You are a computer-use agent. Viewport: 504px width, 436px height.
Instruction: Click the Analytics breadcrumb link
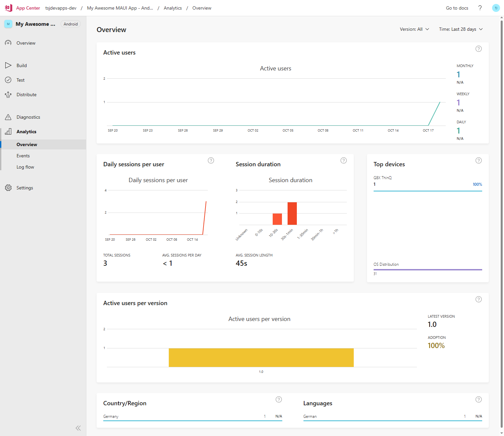tap(173, 8)
